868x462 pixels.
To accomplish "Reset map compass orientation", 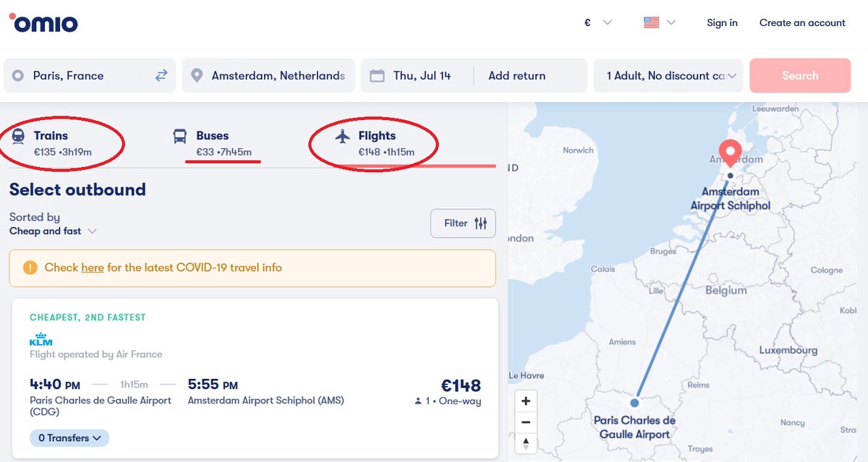I will [x=526, y=443].
